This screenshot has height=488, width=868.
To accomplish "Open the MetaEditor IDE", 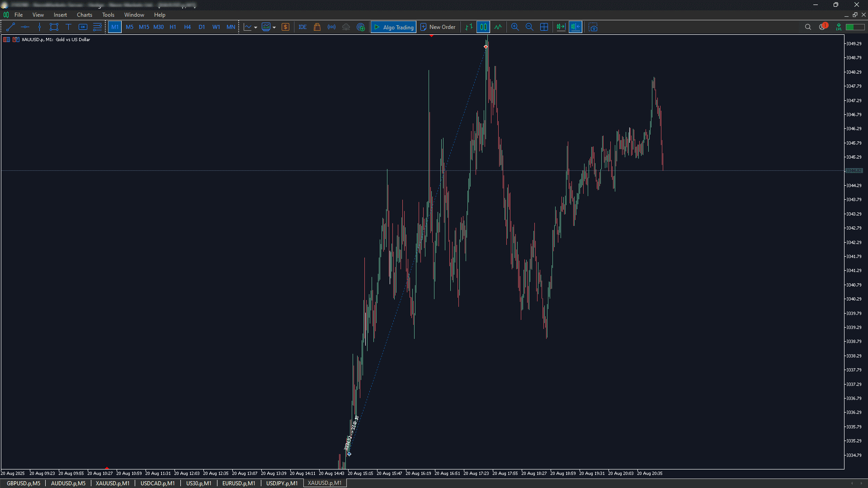I will 302,27.
